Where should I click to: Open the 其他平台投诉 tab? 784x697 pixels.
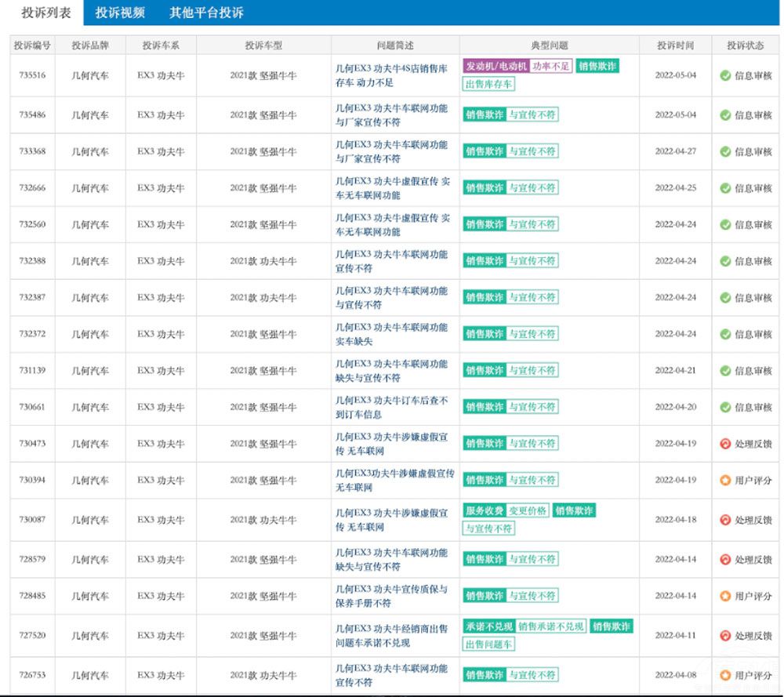click(206, 13)
